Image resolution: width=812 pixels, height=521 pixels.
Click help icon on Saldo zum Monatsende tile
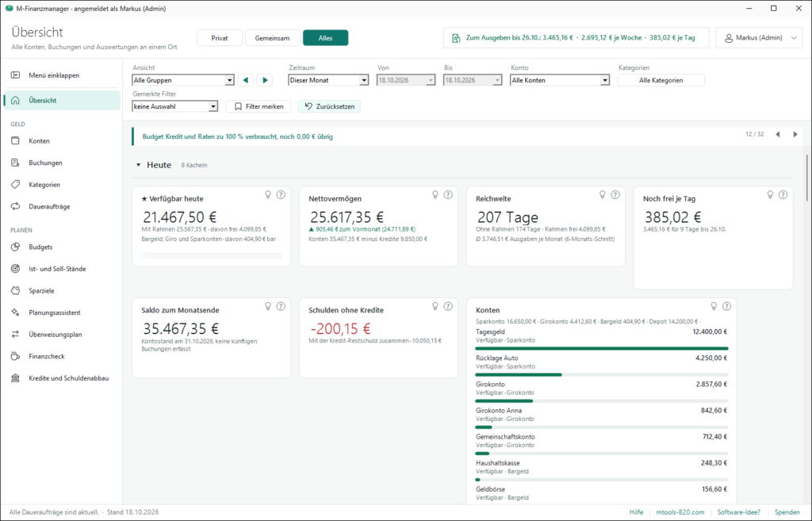pos(281,306)
